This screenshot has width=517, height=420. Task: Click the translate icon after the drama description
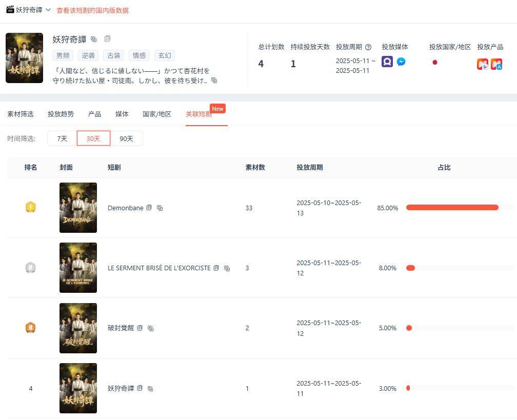click(214, 80)
